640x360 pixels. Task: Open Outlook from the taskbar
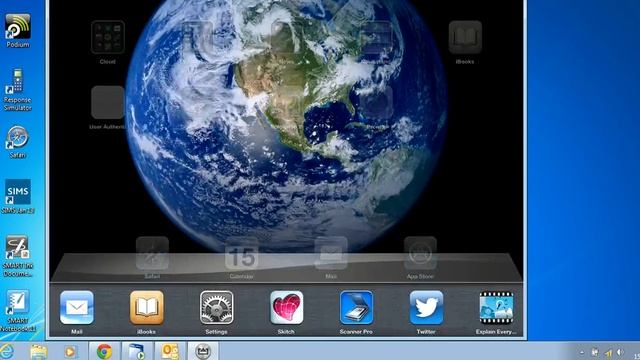(x=170, y=351)
